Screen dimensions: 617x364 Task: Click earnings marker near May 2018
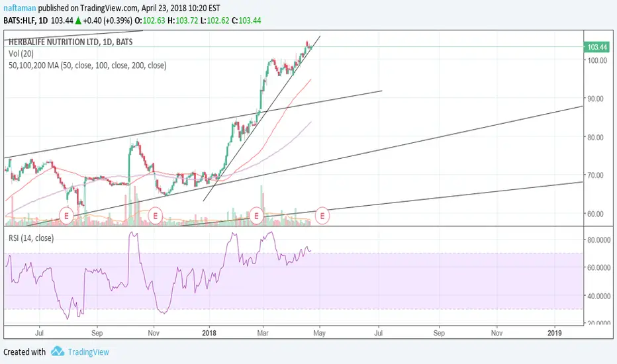pos(322,216)
